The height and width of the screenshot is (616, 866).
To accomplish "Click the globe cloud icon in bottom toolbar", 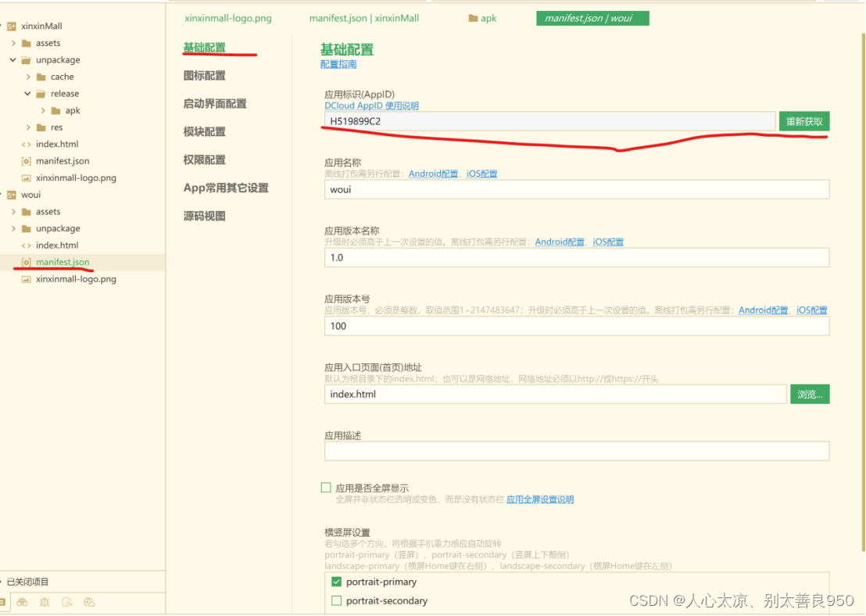I will pyautogui.click(x=89, y=602).
